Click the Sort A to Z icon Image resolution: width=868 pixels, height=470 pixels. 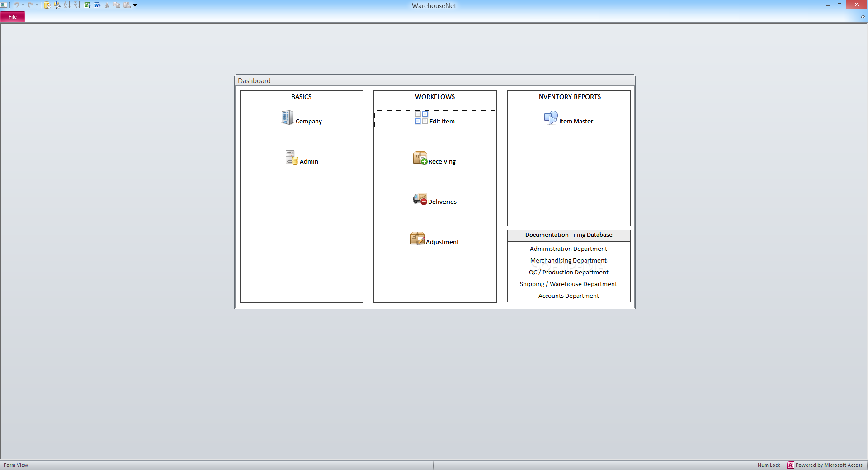(x=67, y=5)
